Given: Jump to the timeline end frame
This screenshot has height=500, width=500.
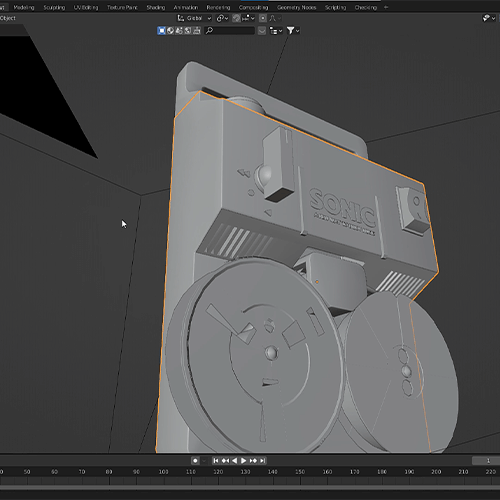Looking at the screenshot, I should click(262, 461).
